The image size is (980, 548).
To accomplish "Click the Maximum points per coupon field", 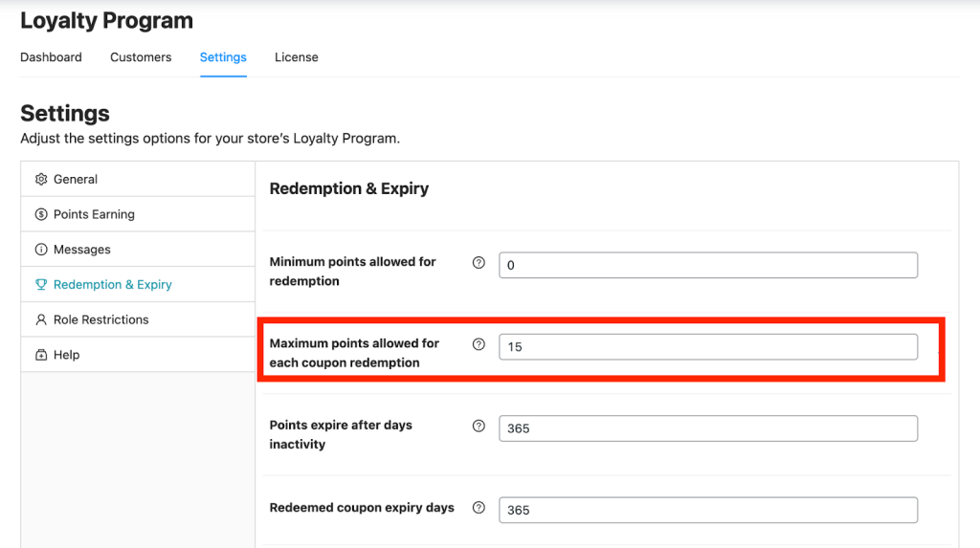I will pyautogui.click(x=707, y=346).
